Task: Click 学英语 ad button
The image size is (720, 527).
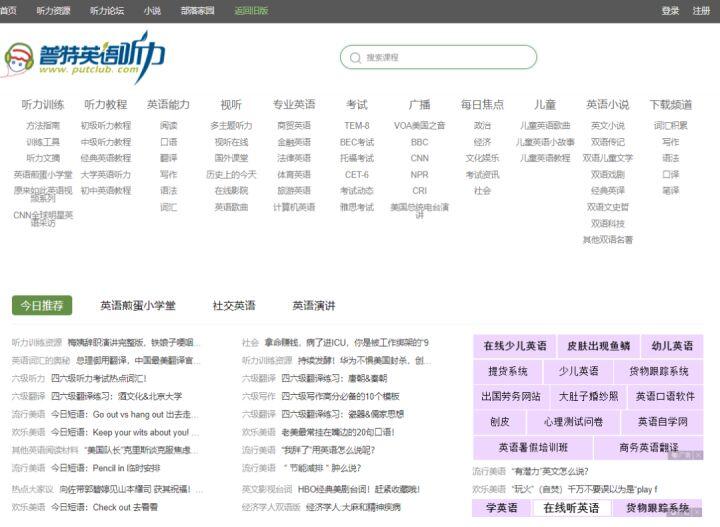Action: click(x=501, y=508)
